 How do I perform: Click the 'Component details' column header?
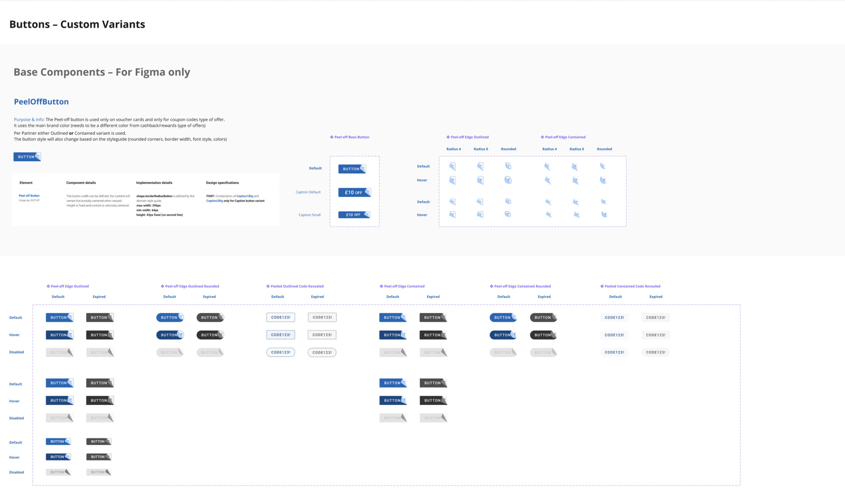[x=81, y=183]
